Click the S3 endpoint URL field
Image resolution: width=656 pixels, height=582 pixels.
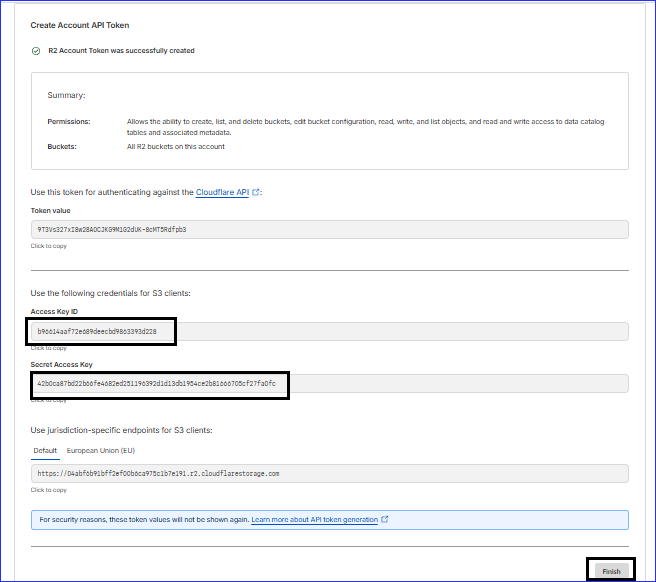[x=329, y=474]
